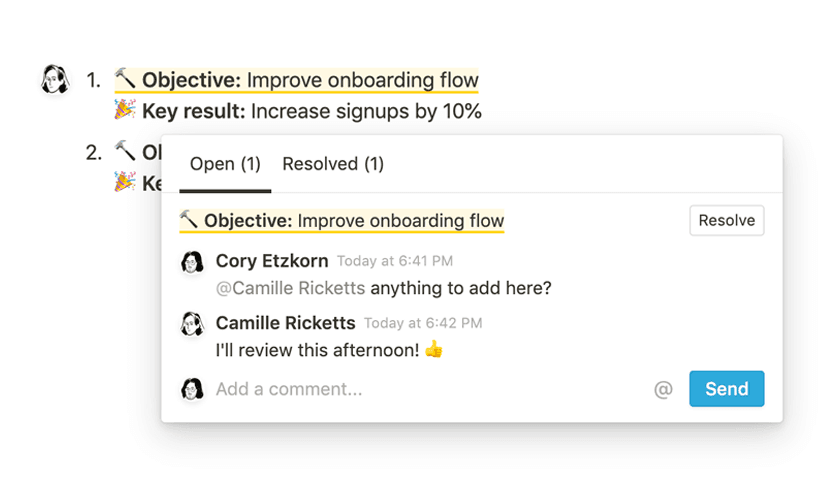Image resolution: width=840 pixels, height=480 pixels.
Task: Click the thumbs up emoji in Camille's reply
Action: (x=433, y=351)
